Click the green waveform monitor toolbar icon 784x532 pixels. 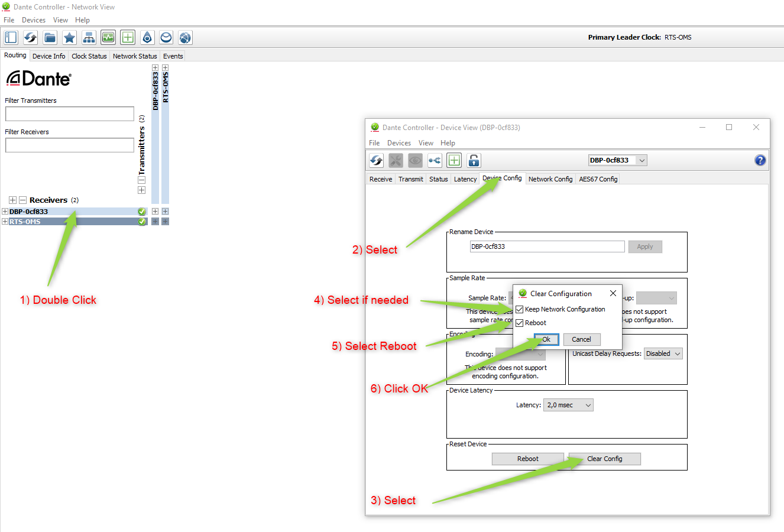pos(108,38)
